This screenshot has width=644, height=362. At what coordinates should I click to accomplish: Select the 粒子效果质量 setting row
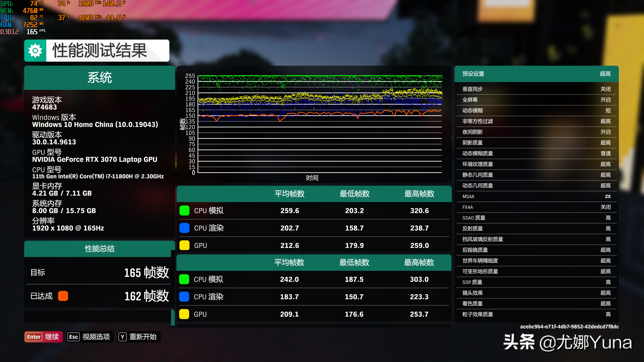[536, 314]
